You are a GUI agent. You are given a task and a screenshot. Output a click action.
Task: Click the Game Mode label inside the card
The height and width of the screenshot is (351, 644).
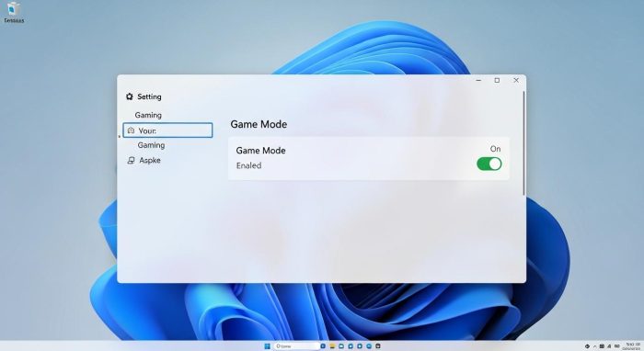[260, 151]
